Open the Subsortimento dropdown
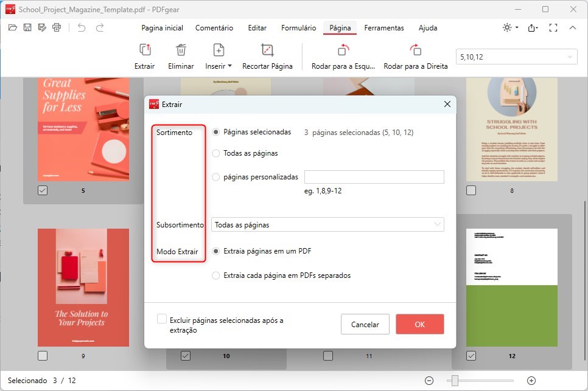 point(327,224)
